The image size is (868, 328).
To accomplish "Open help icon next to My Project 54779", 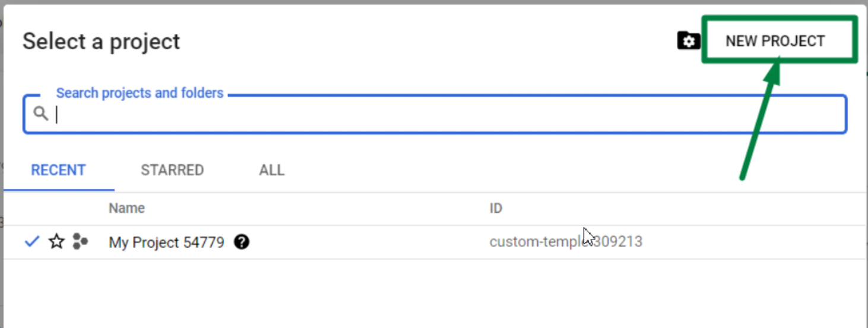I will pyautogui.click(x=241, y=242).
